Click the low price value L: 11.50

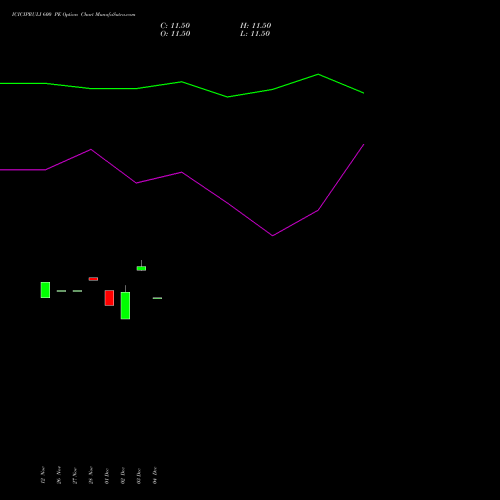point(255,34)
